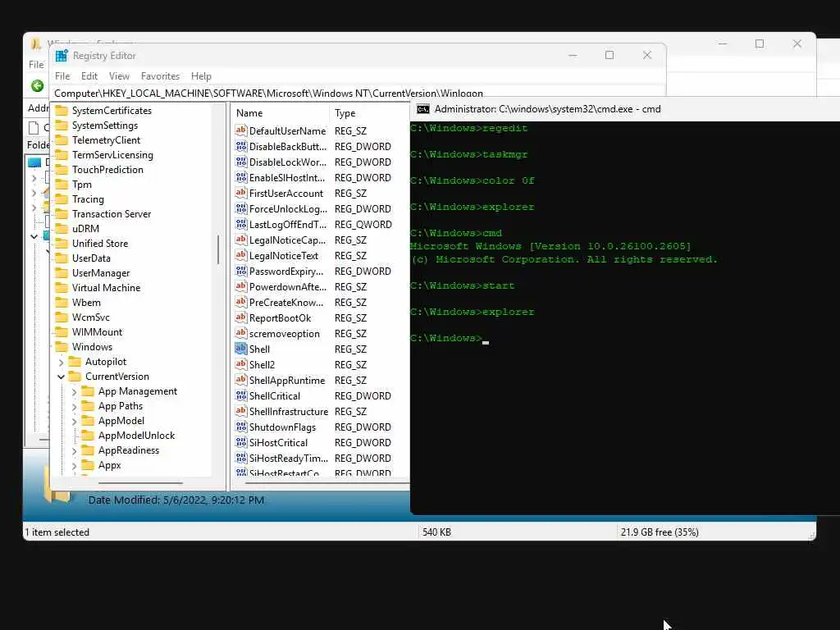Viewport: 840px width, 630px height.
Task: Select the ShellCritical DWORD icon
Action: click(x=241, y=395)
